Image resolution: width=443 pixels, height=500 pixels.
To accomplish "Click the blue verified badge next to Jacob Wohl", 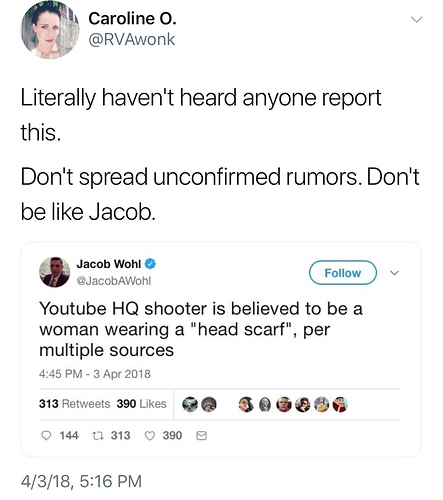I will pos(150,264).
